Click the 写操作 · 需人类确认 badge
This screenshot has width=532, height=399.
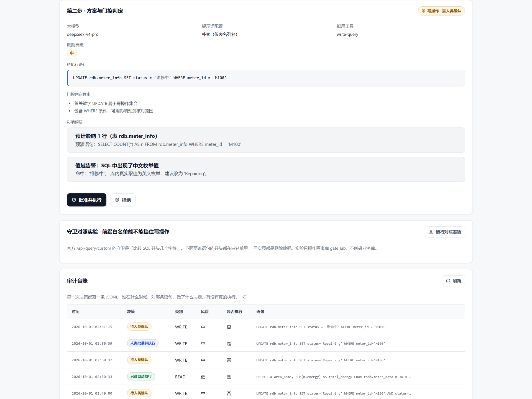[441, 11]
